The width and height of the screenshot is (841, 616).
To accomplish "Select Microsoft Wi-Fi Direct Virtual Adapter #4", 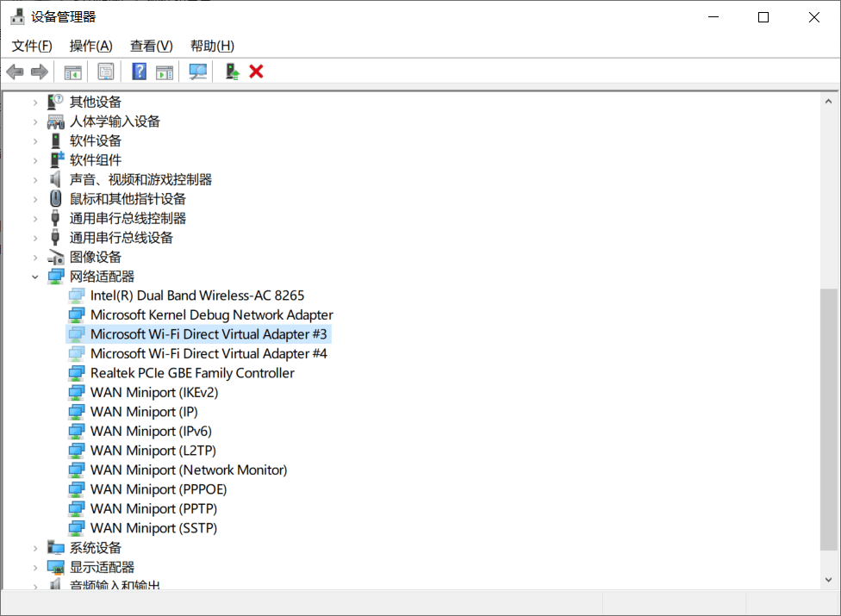I will (209, 353).
